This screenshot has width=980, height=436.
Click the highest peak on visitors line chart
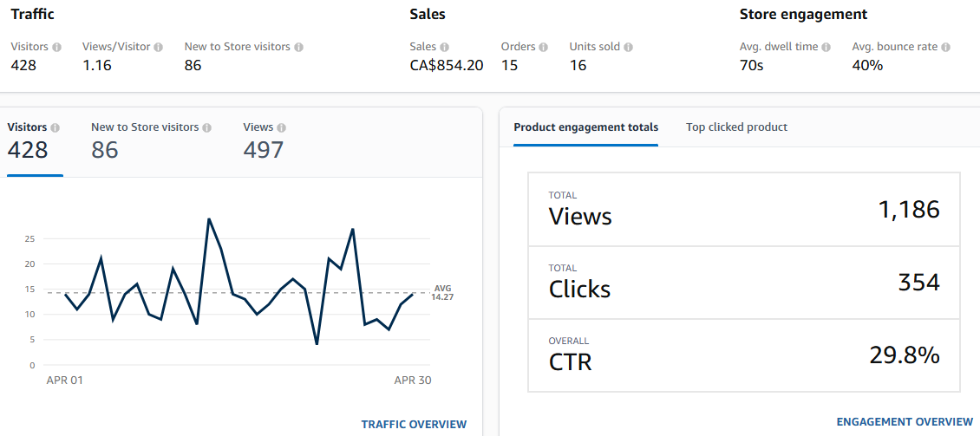tap(209, 219)
